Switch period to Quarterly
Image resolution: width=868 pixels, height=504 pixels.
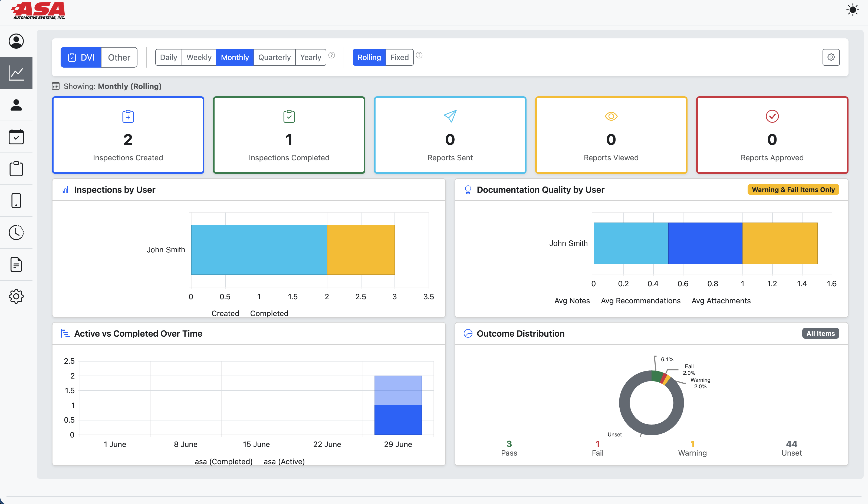275,57
